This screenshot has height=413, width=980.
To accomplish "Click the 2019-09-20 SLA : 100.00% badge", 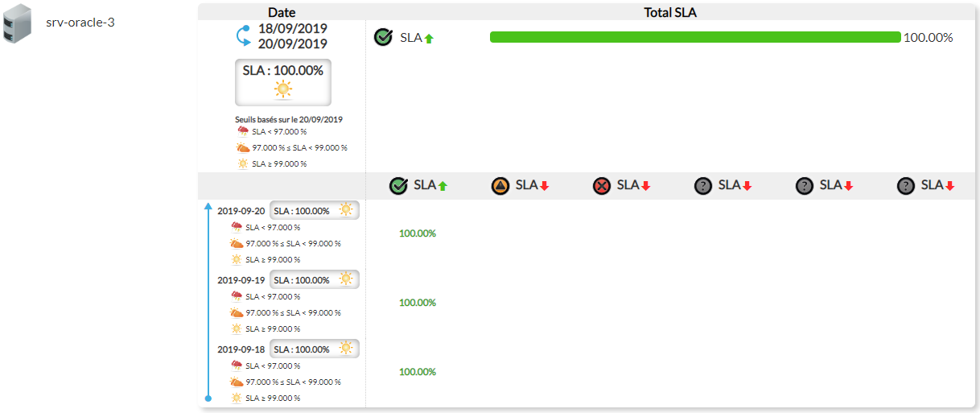I will [x=314, y=211].
